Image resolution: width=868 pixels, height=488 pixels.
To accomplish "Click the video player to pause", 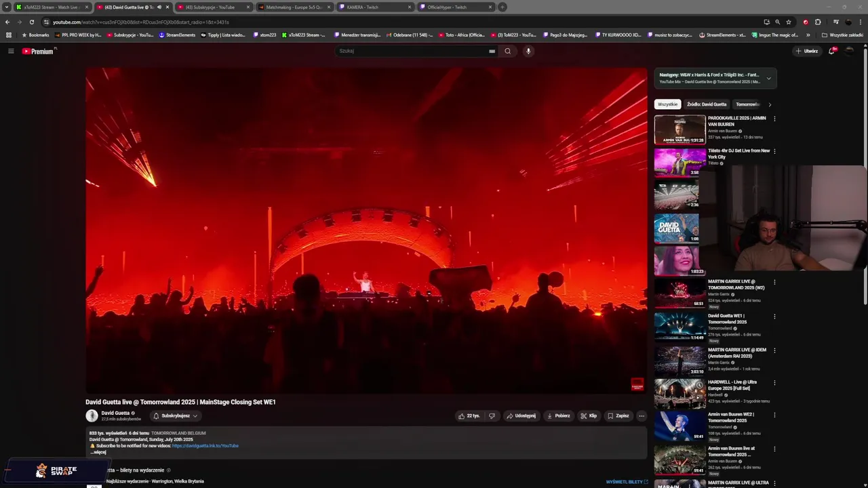I will point(366,230).
